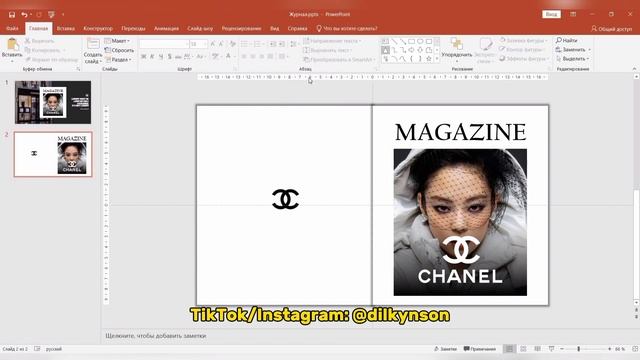Select the star shape in shapes gallery
Viewport: 640px width, 360px height.
(x=429, y=59)
